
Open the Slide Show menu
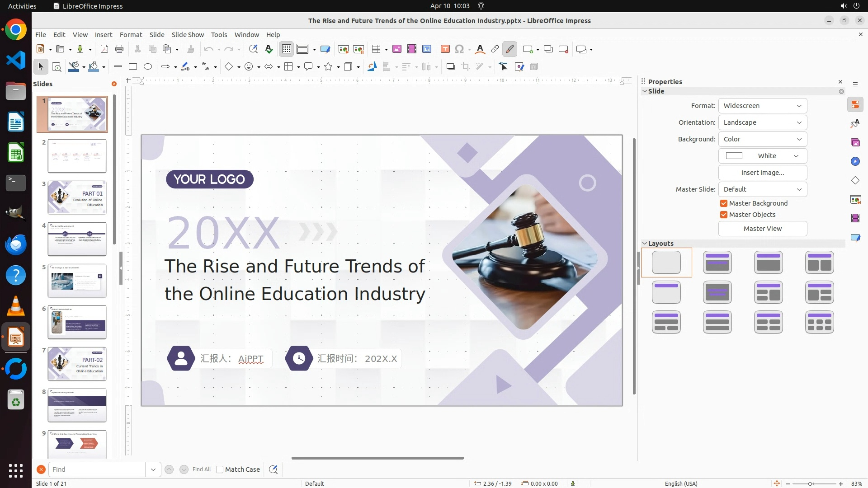188,35
